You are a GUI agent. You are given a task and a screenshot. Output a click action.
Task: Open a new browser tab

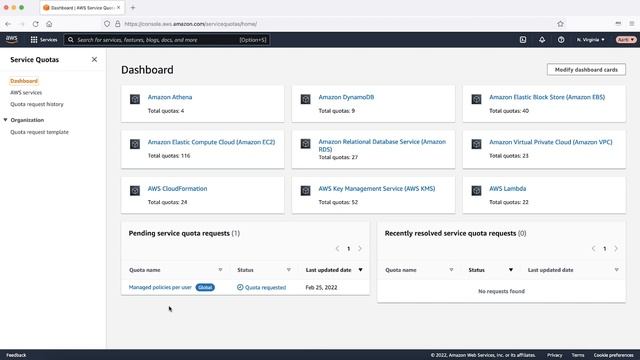click(x=133, y=8)
